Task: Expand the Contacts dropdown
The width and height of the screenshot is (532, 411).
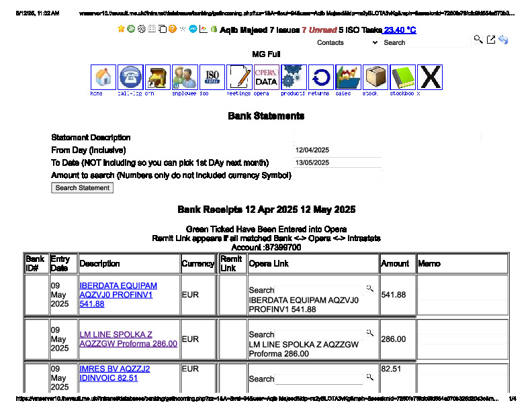Action: 347,42
